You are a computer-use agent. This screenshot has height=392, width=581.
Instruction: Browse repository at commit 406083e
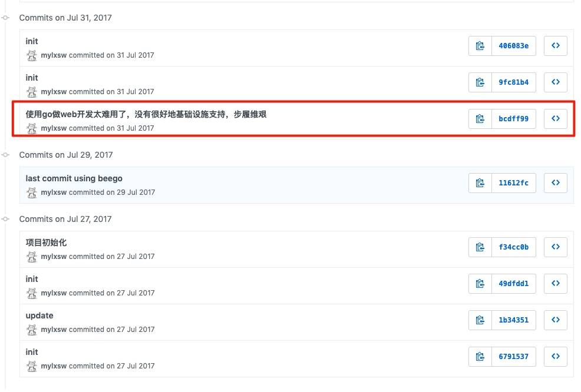click(x=556, y=46)
